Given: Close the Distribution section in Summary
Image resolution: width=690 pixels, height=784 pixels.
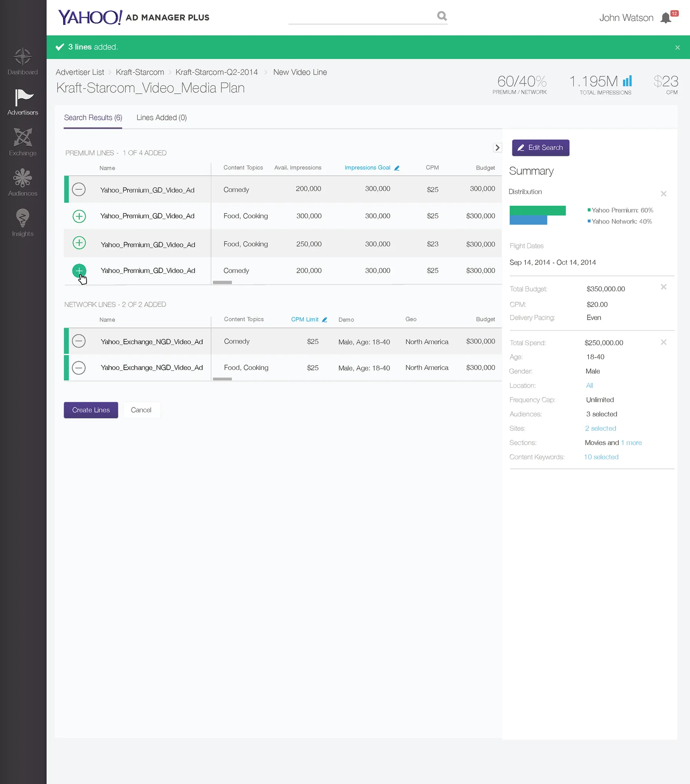Looking at the screenshot, I should (663, 194).
